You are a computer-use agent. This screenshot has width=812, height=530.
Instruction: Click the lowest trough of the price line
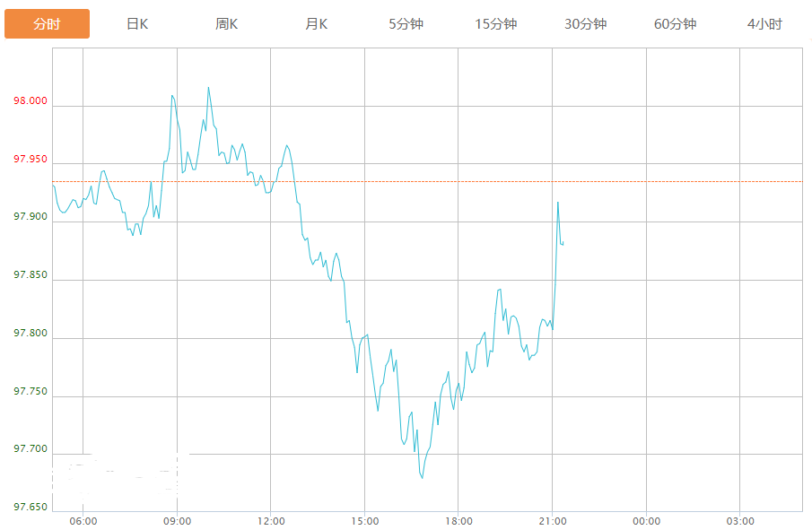point(422,478)
